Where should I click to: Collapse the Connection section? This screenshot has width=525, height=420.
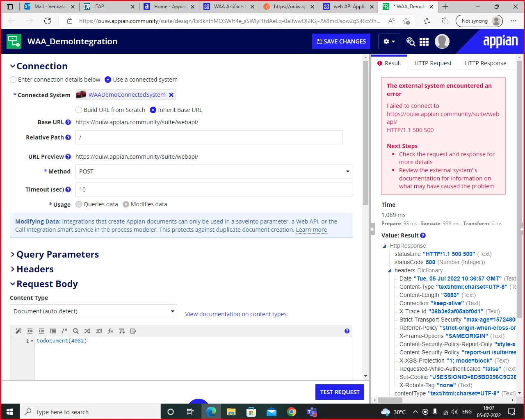[x=13, y=66]
